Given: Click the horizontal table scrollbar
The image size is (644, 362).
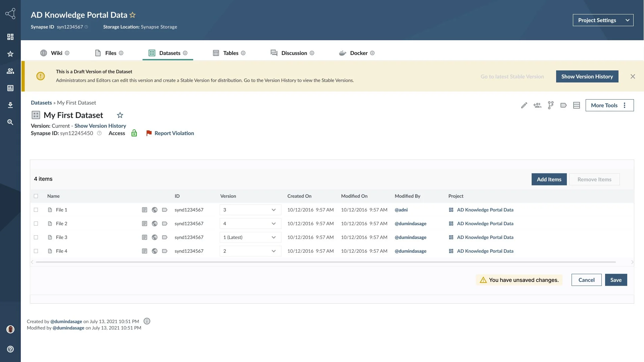Looking at the screenshot, I should 325,262.
